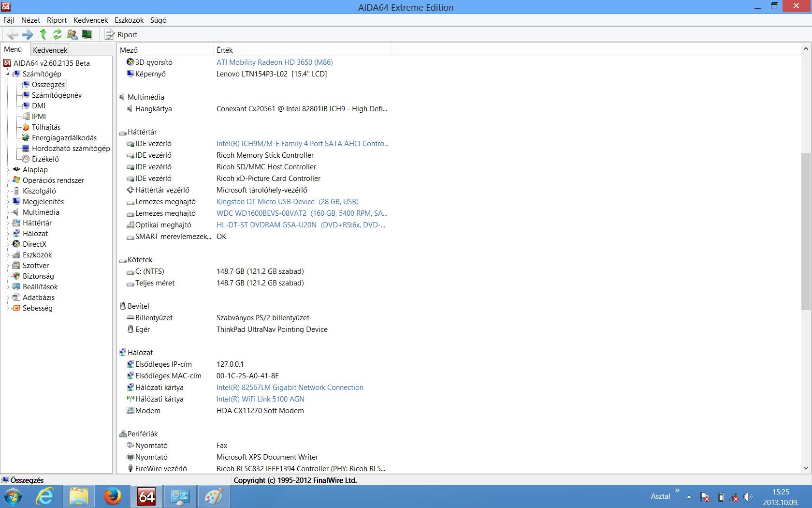812x508 pixels.
Task: Generate a report with Riport button
Action: [x=121, y=34]
